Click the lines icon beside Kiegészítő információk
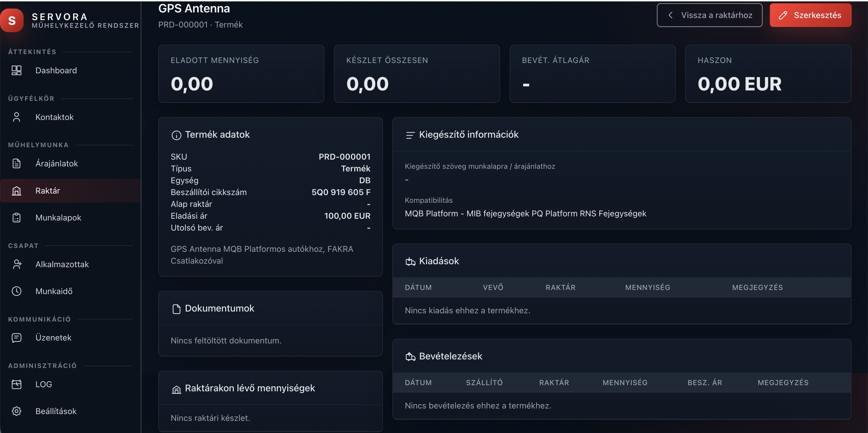 (410, 135)
